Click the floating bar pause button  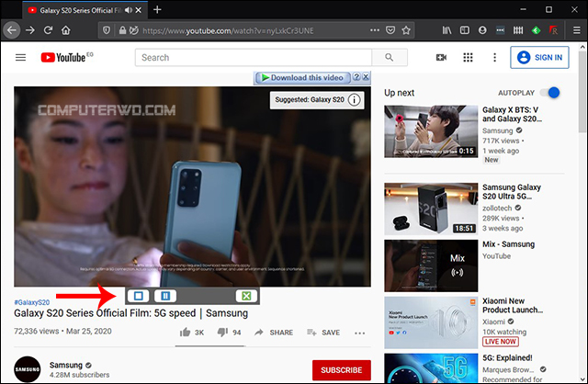coord(165,296)
